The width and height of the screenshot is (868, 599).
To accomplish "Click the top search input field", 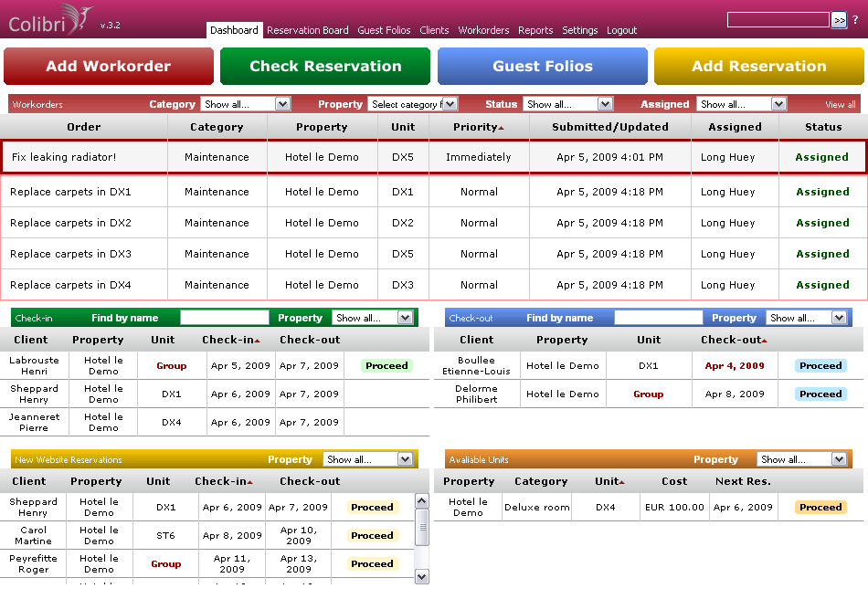I will pyautogui.click(x=778, y=20).
